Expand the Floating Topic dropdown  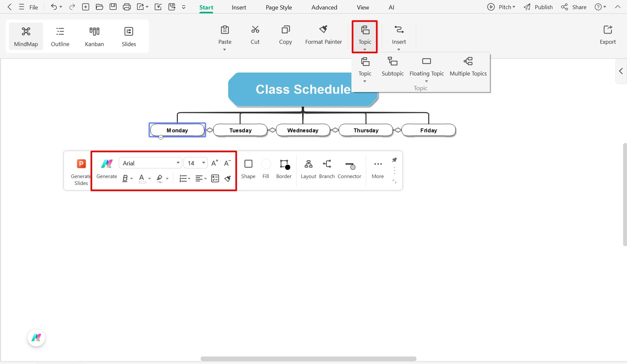[427, 81]
